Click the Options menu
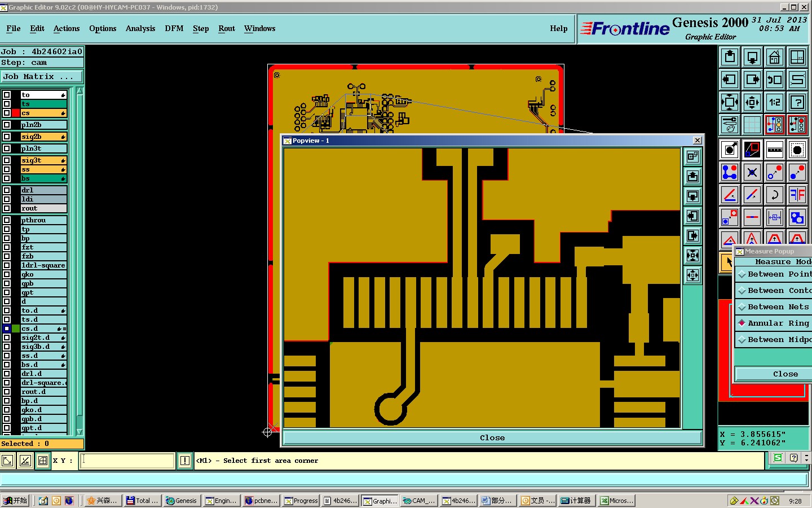 103,28
